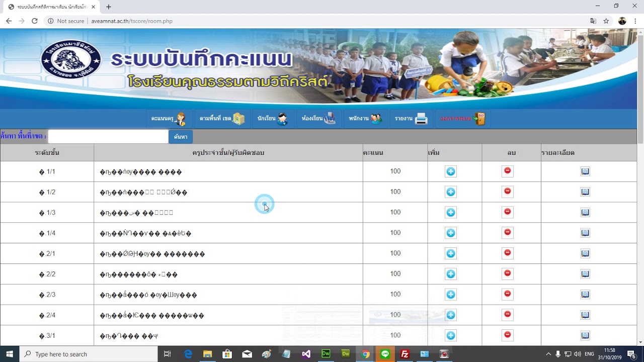Open the details icon for row 1/3
Screen dimensions: 644x362
click(585, 213)
